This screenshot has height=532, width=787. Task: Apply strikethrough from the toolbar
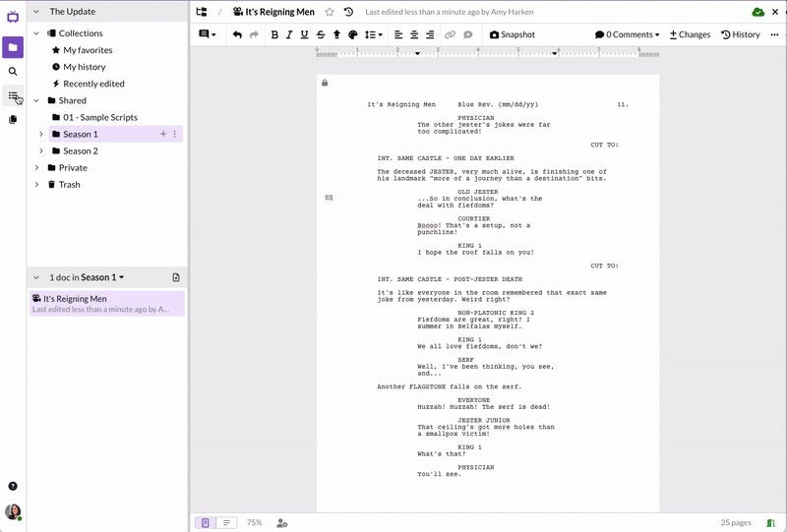pos(321,34)
